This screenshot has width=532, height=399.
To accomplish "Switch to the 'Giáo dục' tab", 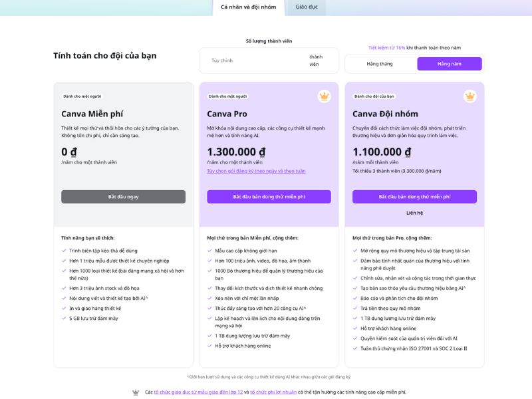I will point(307,7).
